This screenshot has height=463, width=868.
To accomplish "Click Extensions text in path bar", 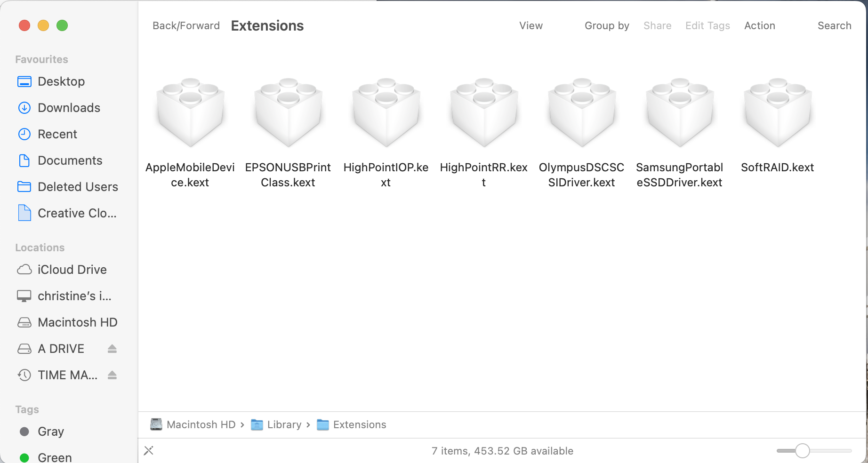I will pyautogui.click(x=360, y=424).
